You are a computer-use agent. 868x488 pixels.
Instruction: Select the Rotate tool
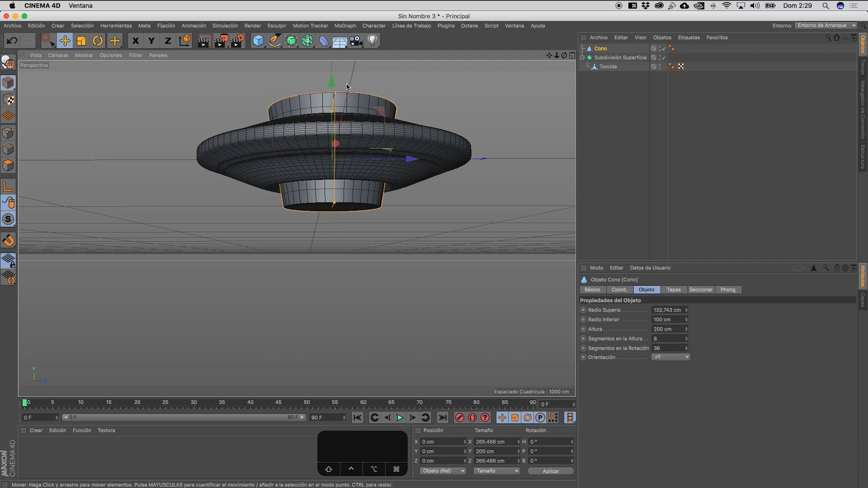pyautogui.click(x=98, y=41)
